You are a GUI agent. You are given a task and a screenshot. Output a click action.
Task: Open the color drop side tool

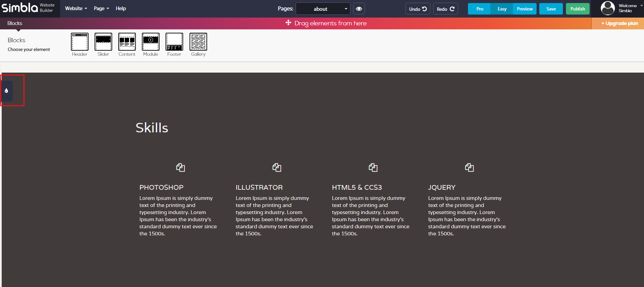point(6,91)
